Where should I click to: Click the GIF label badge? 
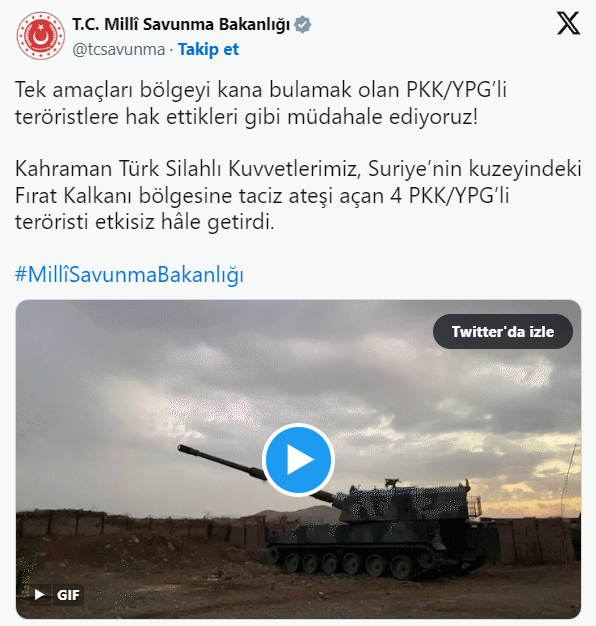click(68, 595)
